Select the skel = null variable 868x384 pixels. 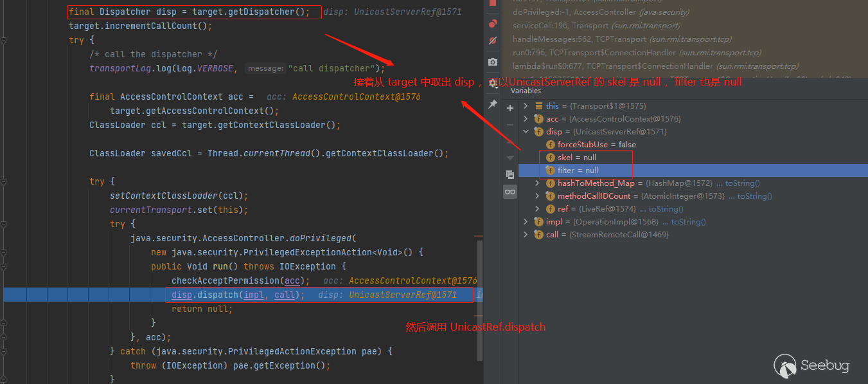pos(576,158)
